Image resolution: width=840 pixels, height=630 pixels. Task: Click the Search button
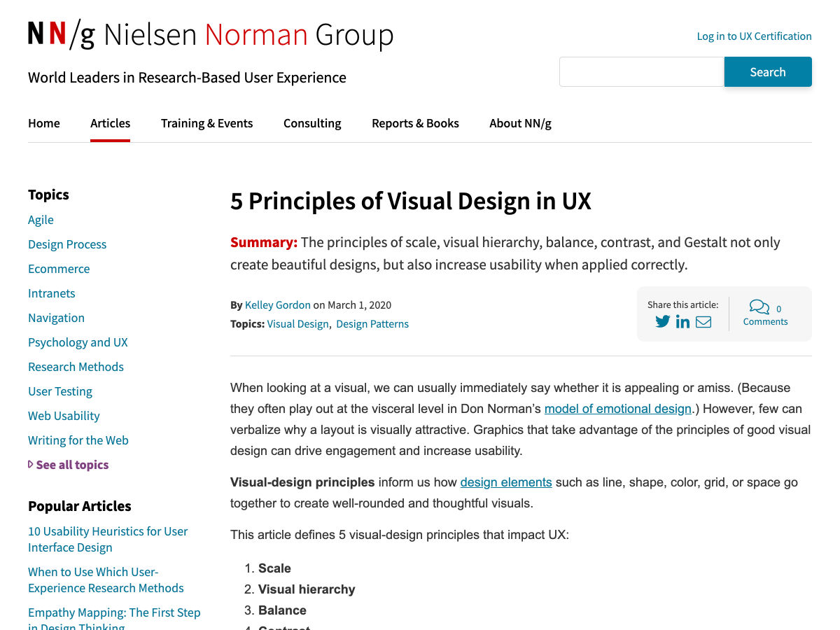(768, 71)
